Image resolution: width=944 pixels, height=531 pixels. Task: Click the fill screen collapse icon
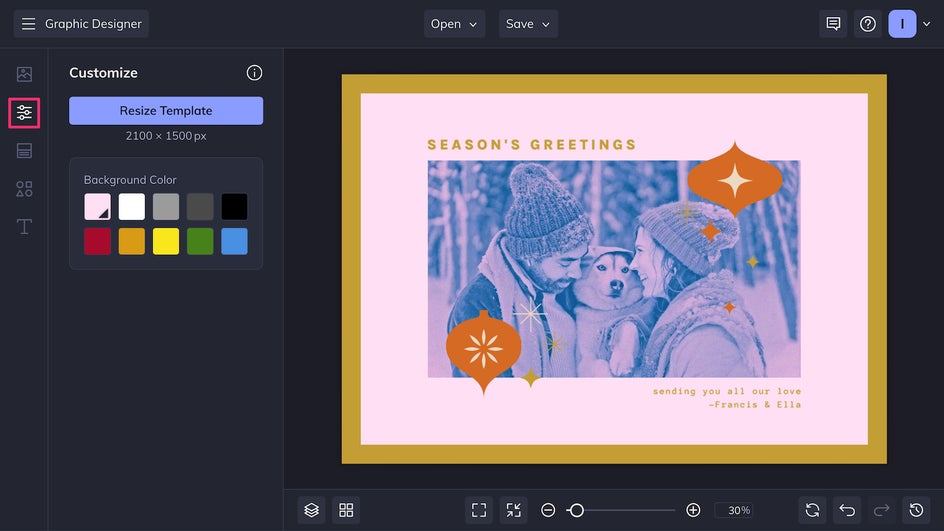click(514, 511)
